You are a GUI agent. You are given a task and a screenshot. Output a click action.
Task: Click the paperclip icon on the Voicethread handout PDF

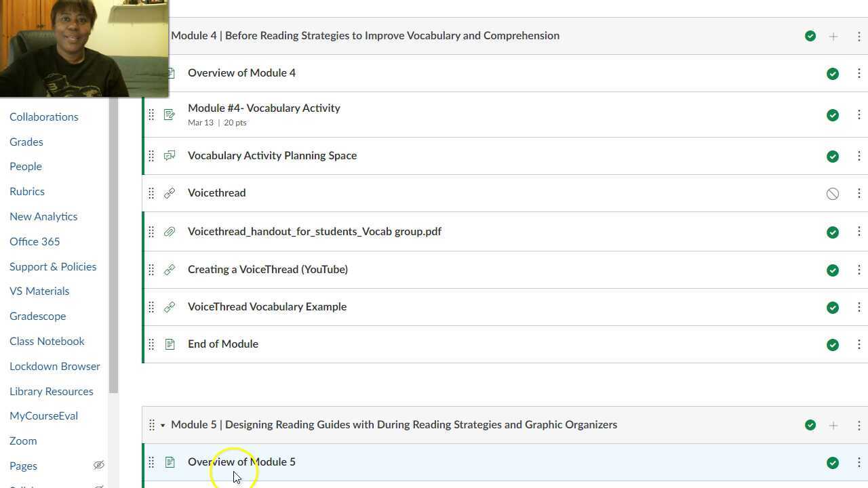tap(170, 232)
